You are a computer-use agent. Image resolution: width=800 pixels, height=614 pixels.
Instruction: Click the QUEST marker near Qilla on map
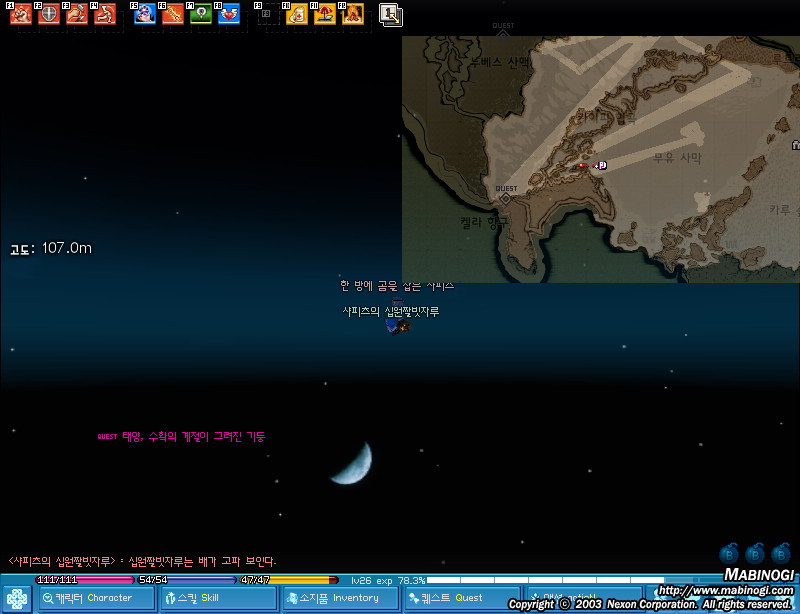506,196
